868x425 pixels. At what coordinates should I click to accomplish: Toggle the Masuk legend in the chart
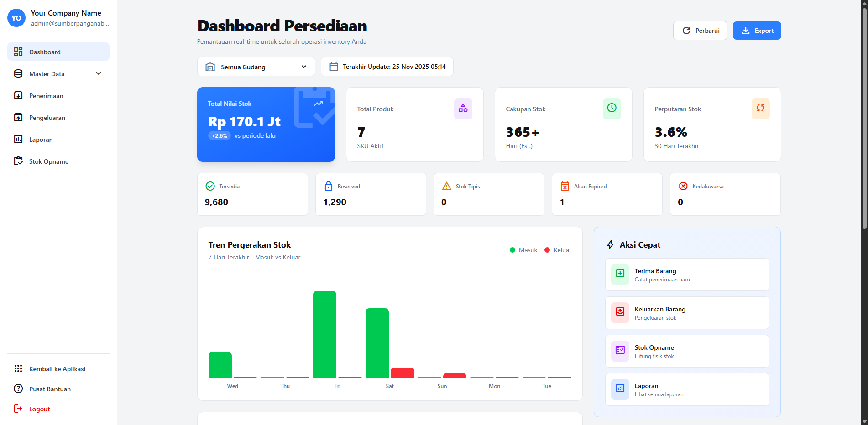pyautogui.click(x=523, y=250)
